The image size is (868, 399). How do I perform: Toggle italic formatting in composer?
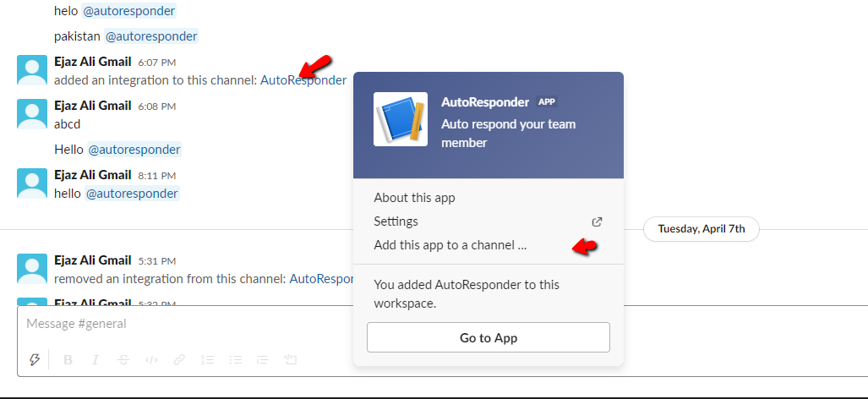click(x=96, y=360)
